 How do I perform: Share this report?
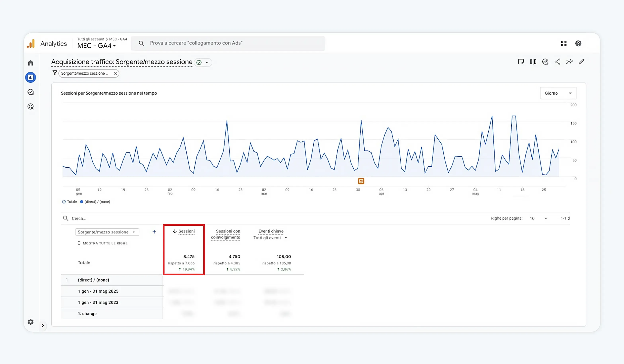click(557, 62)
